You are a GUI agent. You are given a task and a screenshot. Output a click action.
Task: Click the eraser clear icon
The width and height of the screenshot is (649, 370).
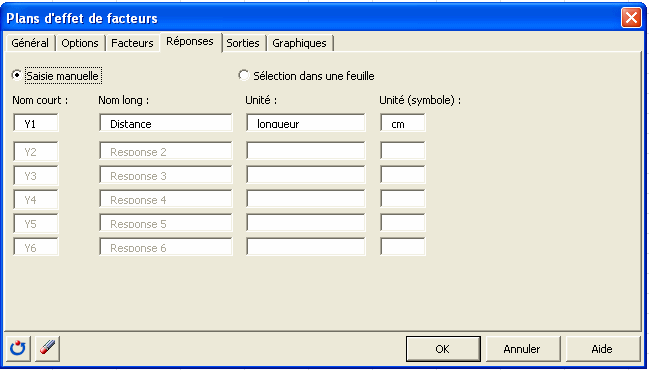pos(48,348)
